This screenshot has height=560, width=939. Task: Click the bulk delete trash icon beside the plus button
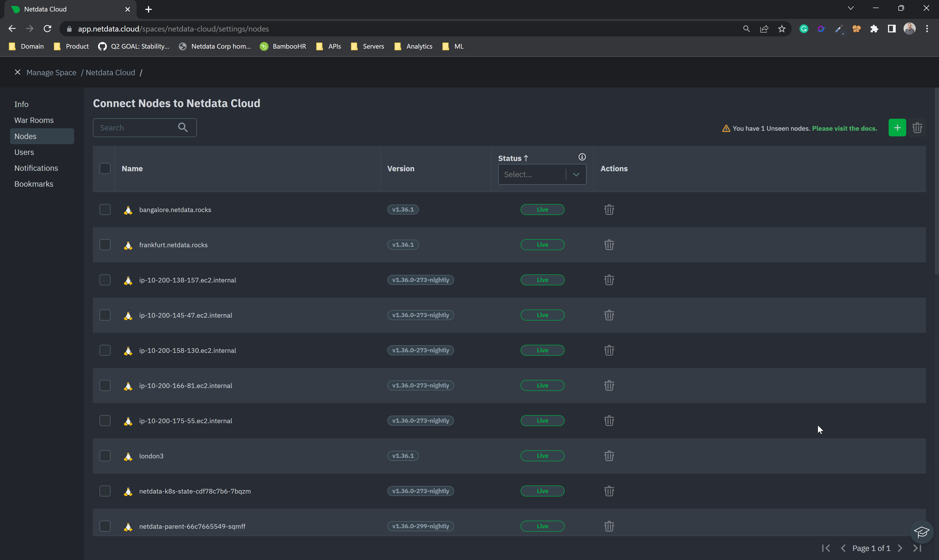[917, 128]
